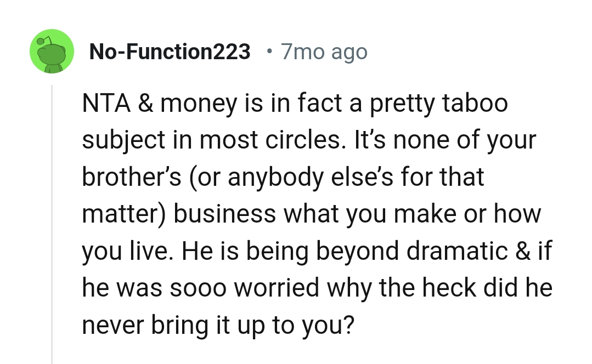Click the word brother's in comment
592x364 pixels.
[x=131, y=178]
